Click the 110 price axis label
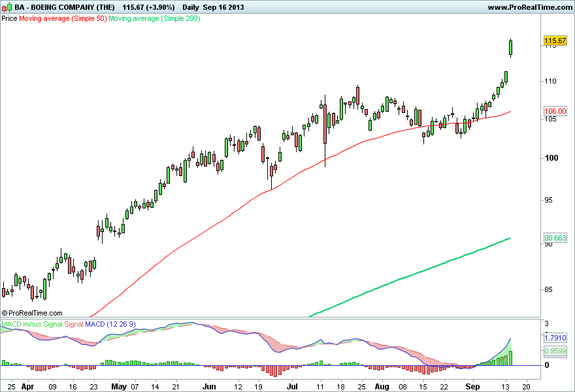Image resolution: width=575 pixels, height=392 pixels. pyautogui.click(x=550, y=81)
